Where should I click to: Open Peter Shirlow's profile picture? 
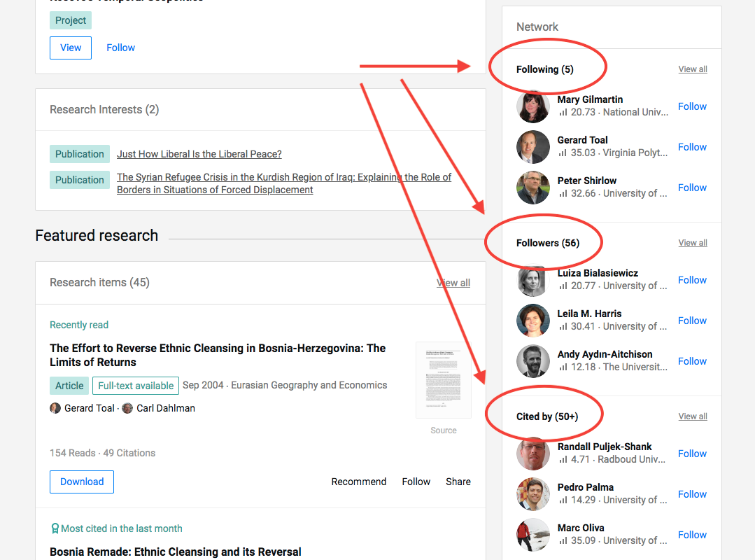point(533,188)
